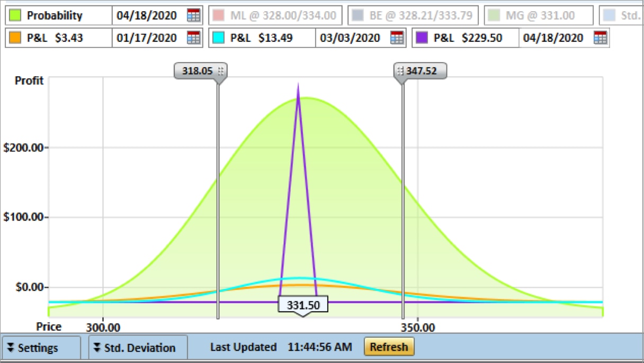Click the P&L $229.50 legend label
Image resolution: width=644 pixels, height=363 pixels.
click(468, 38)
